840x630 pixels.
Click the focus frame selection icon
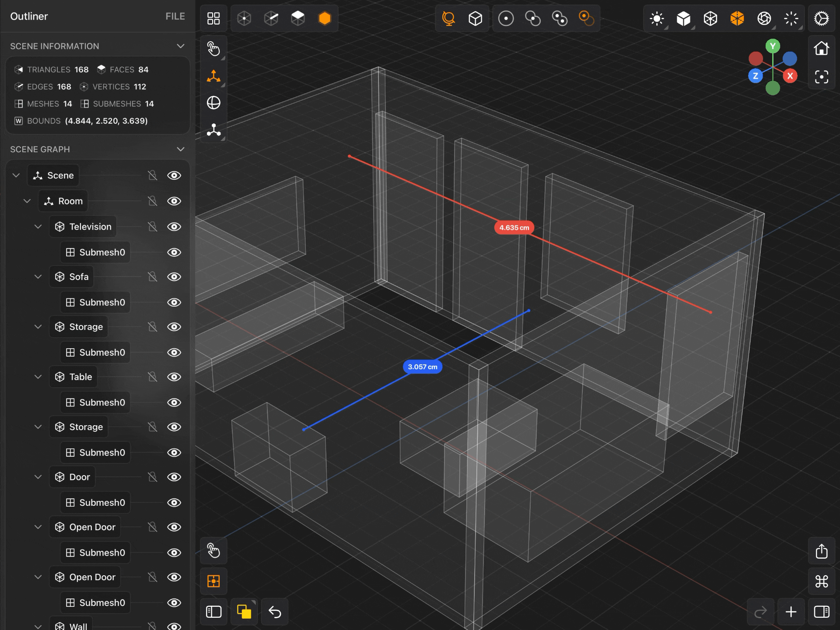tap(821, 77)
